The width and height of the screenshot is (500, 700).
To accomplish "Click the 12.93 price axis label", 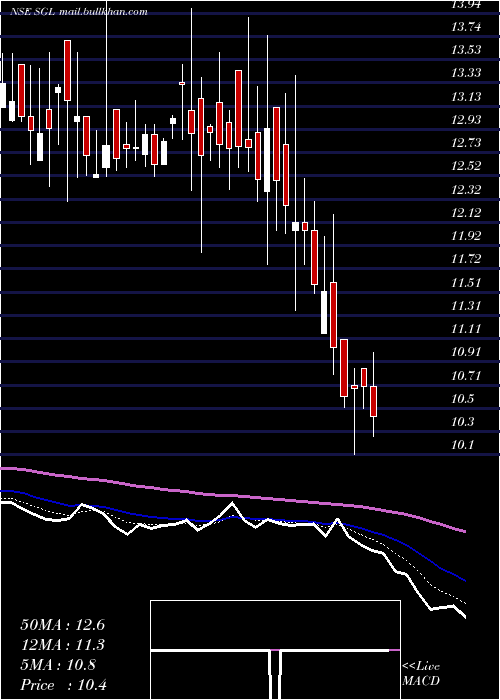I will [466, 120].
